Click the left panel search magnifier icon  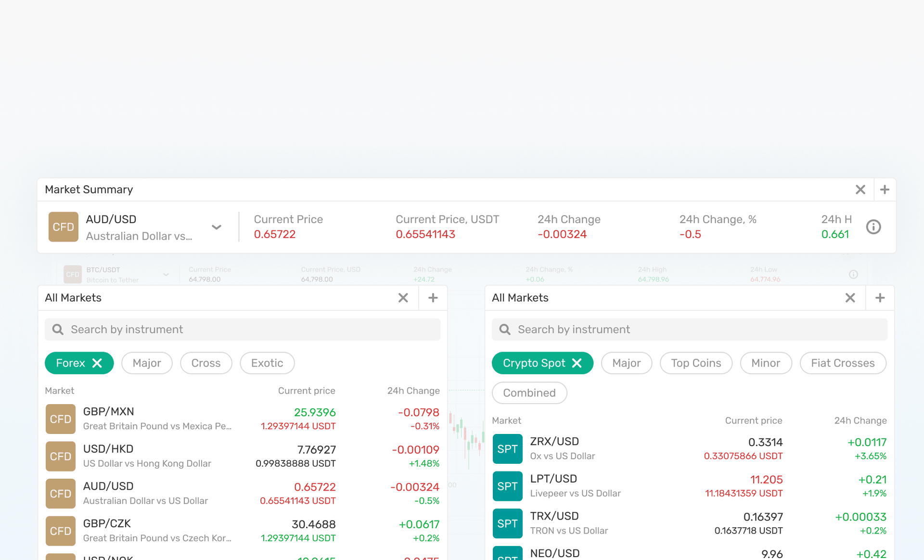58,330
